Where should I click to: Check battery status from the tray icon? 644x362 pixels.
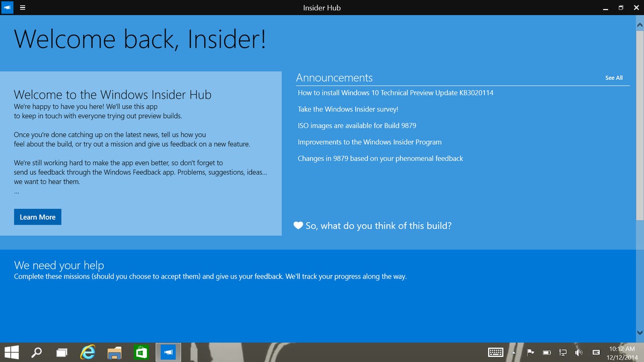(546, 352)
